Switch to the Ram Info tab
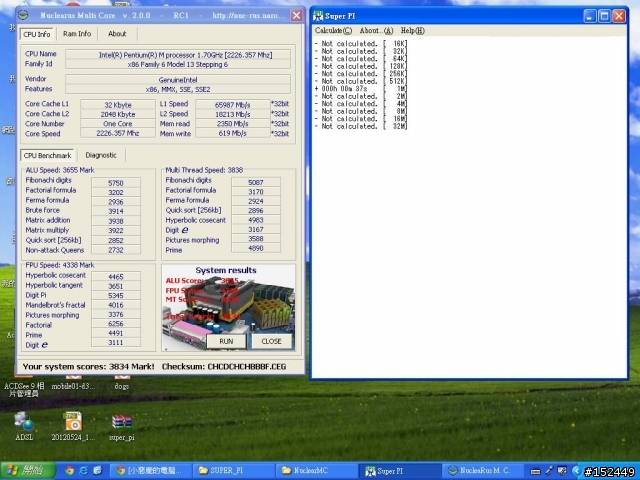The width and height of the screenshot is (640, 480). pyautogui.click(x=77, y=34)
